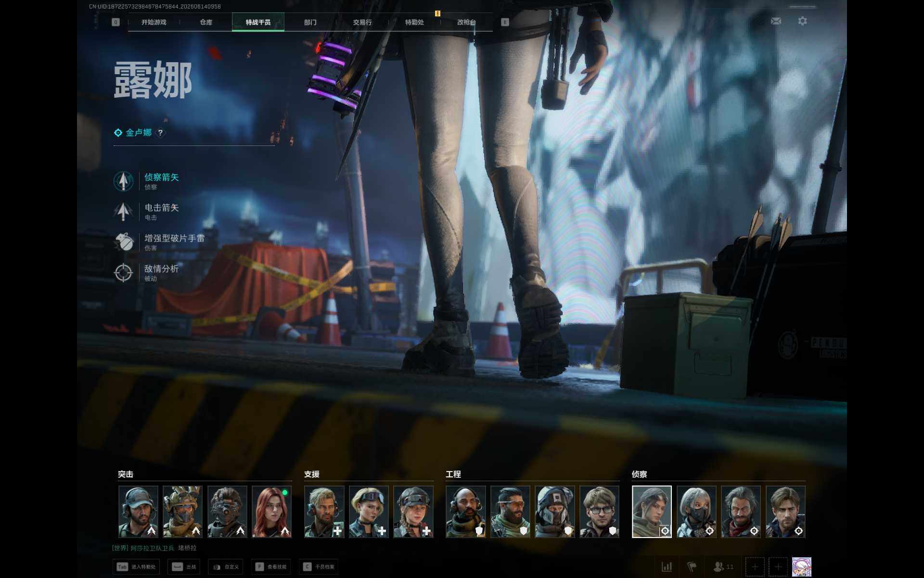Image resolution: width=924 pixels, height=578 pixels.
Task: Click the first empty squad slot plus
Action: [x=755, y=567]
